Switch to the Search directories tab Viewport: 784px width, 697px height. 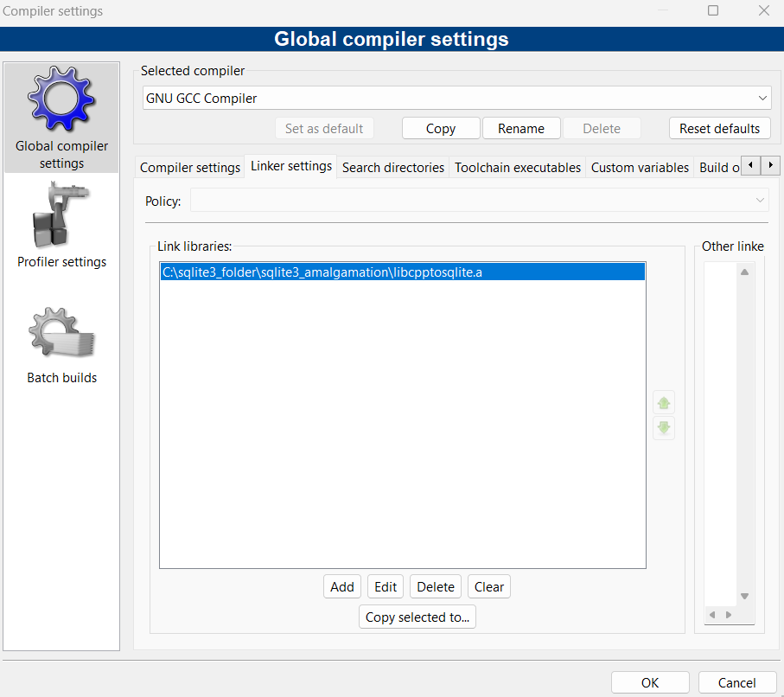tap(392, 167)
